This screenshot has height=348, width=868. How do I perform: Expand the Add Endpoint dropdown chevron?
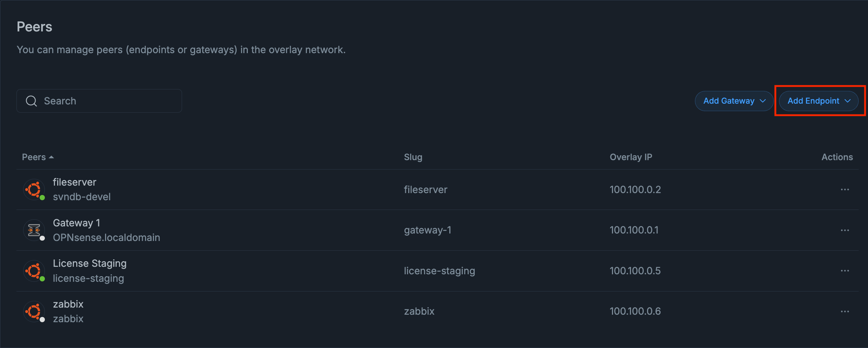pyautogui.click(x=847, y=101)
